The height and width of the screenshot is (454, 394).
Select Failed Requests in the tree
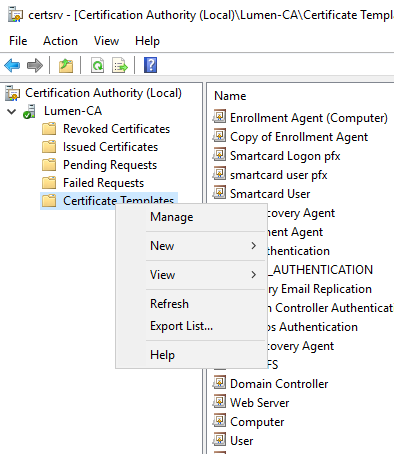103,183
